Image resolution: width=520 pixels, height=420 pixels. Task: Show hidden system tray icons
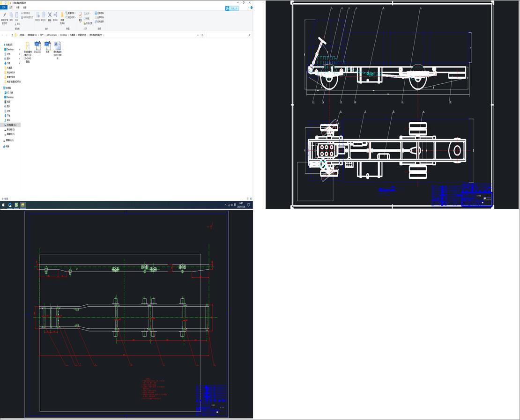coord(225,205)
